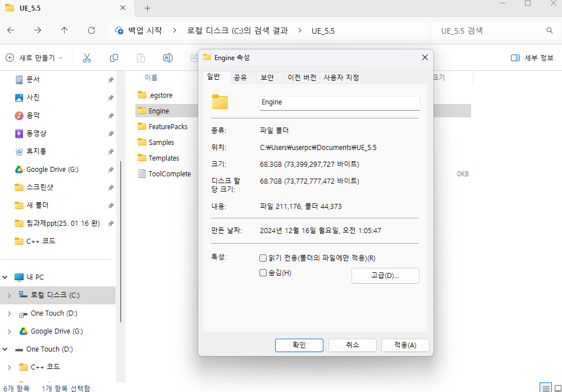Open a new tab with plus icon
The image size is (562, 392).
click(147, 8)
